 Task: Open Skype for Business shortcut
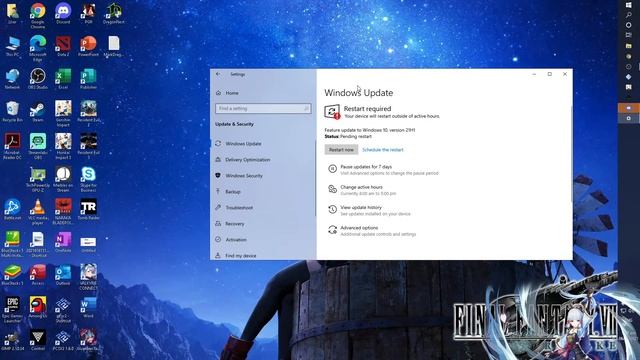coord(88,179)
